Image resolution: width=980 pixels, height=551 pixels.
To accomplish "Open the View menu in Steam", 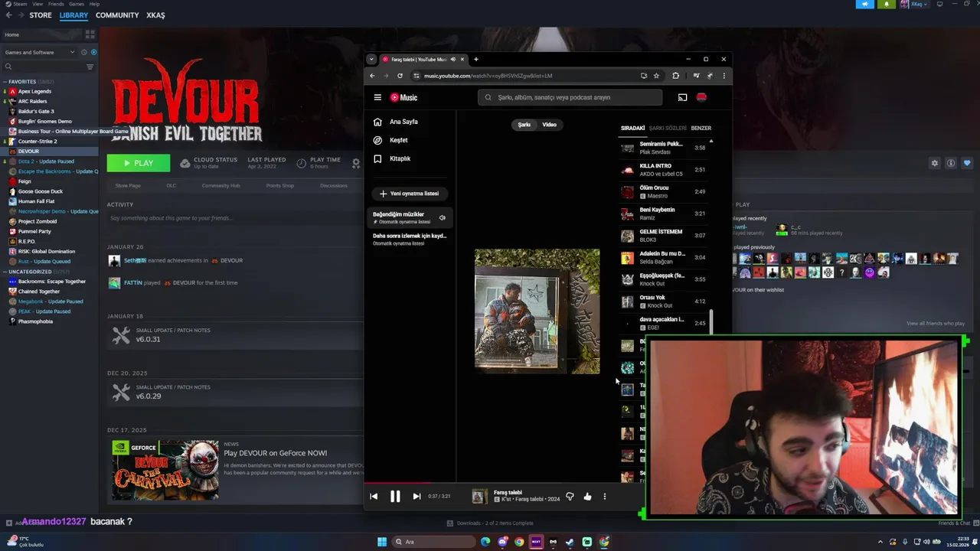I will pos(38,4).
